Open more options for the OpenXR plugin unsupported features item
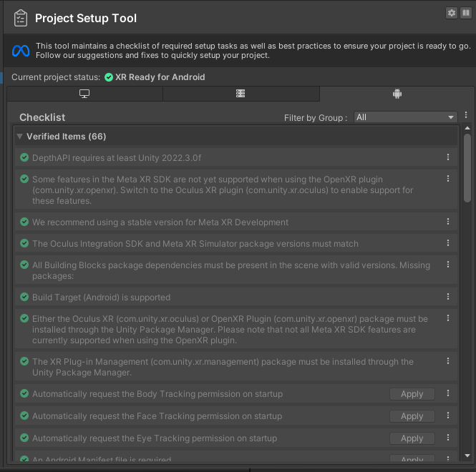This screenshot has width=476, height=472. tap(448, 179)
